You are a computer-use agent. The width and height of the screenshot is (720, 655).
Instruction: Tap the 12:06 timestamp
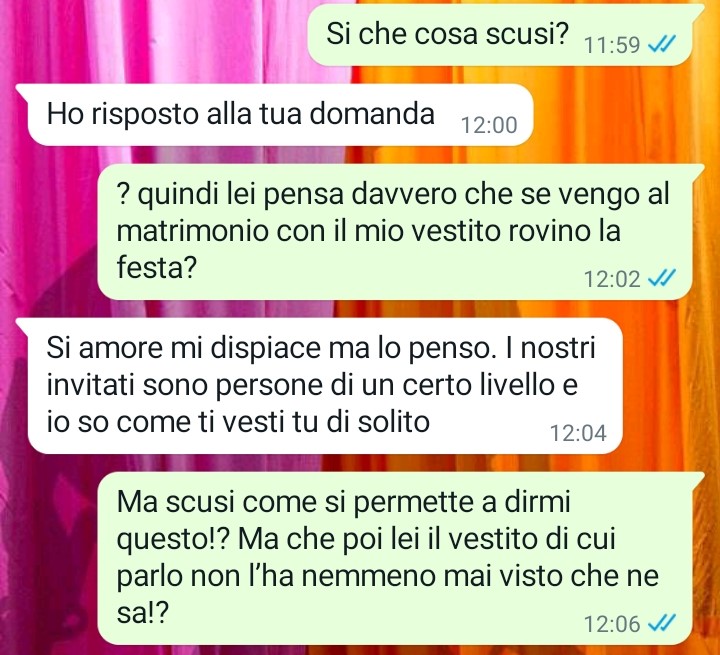coord(612,624)
